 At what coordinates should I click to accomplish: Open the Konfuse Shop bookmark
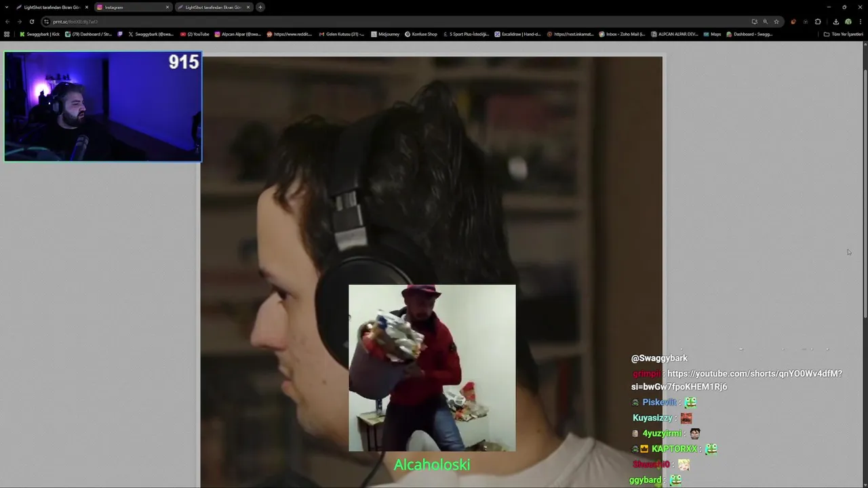coord(421,34)
